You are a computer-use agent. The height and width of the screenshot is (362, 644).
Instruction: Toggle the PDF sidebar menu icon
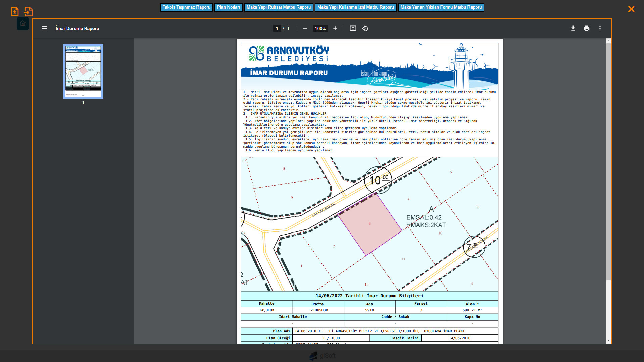coord(44,29)
